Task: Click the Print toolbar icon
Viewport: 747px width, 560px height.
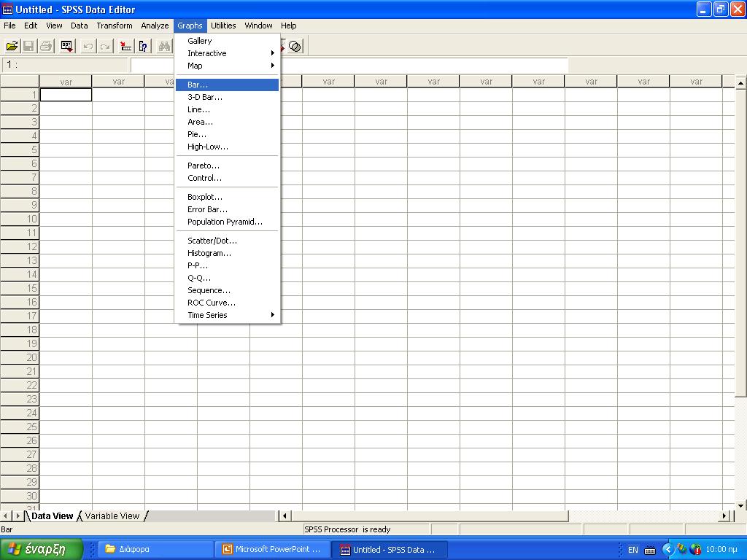Action: pos(46,46)
